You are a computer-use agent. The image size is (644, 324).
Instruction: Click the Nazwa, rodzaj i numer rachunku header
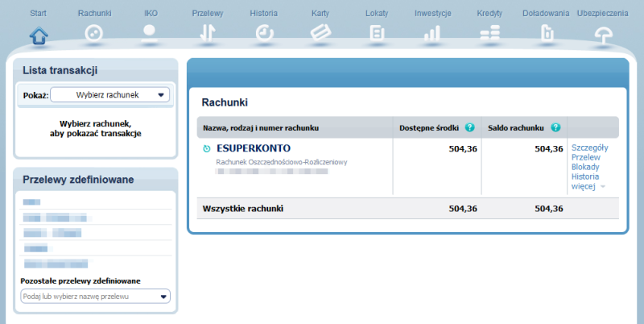pos(261,128)
